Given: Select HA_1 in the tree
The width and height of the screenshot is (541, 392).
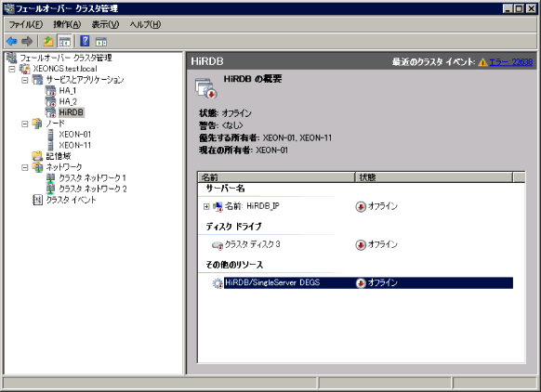Looking at the screenshot, I should pos(68,91).
